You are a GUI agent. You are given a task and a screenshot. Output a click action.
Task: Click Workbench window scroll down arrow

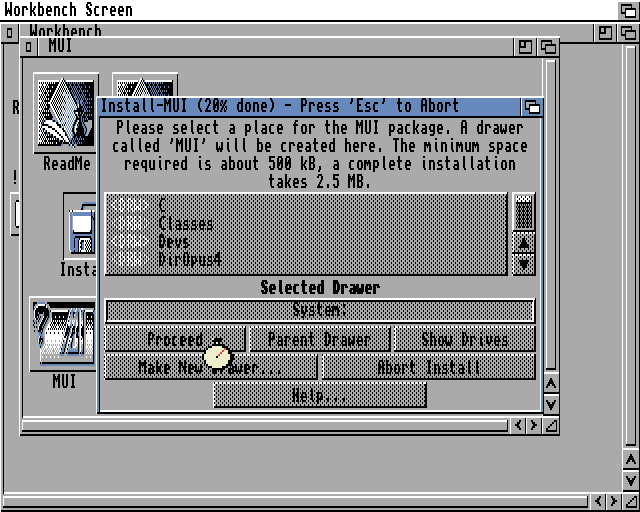[631, 481]
